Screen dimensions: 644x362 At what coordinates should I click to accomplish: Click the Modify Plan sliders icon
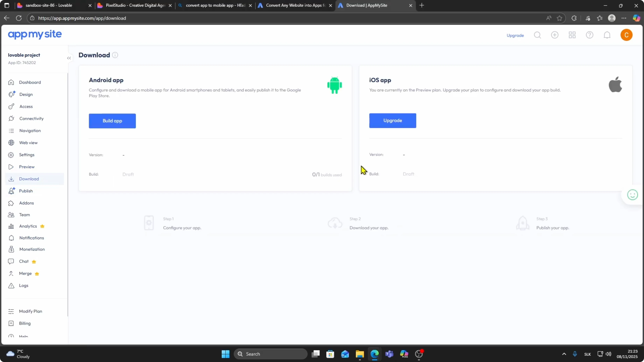pos(11,311)
